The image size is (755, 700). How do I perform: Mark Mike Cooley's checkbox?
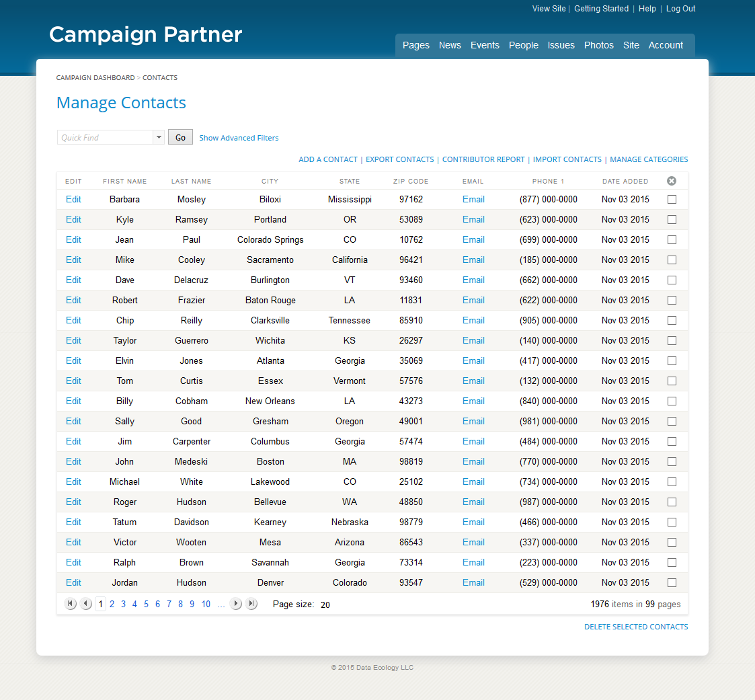672,260
